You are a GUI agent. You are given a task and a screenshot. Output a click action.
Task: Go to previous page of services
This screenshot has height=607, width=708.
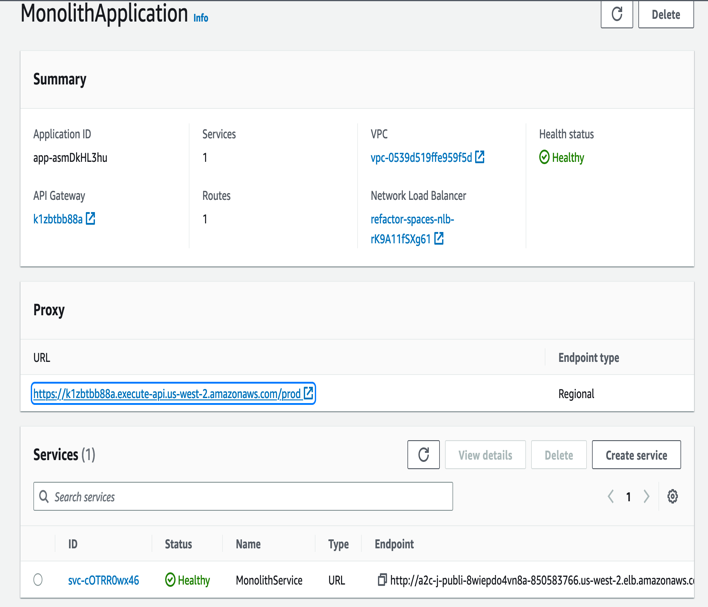610,497
